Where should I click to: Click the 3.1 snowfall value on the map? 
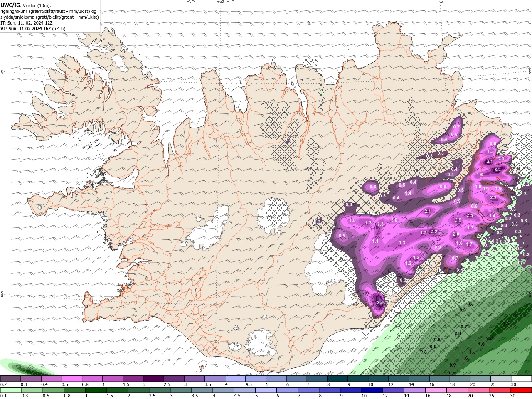pyautogui.click(x=489, y=162)
